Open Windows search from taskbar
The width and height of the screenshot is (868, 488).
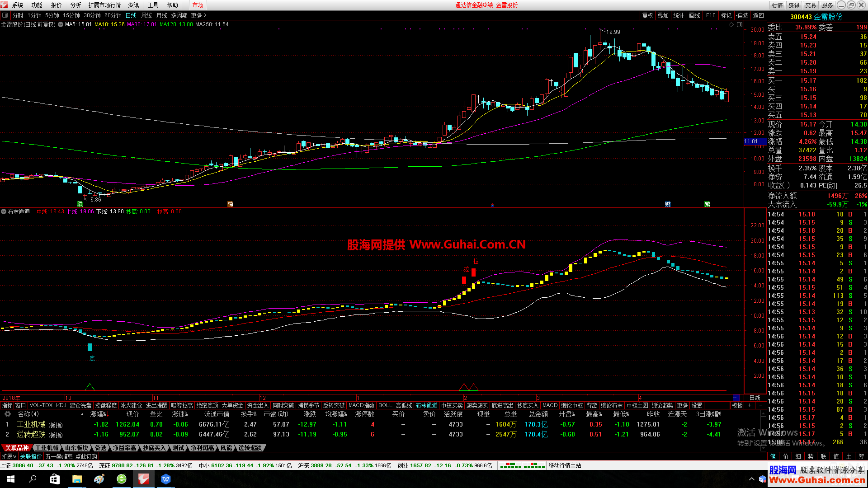point(33,479)
